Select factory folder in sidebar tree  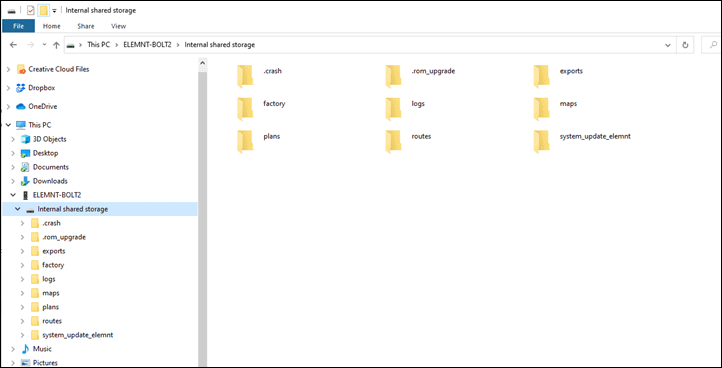pyautogui.click(x=53, y=265)
